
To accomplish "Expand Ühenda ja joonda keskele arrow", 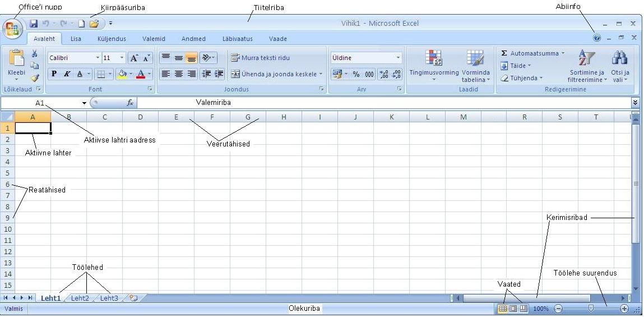I will [321, 75].
